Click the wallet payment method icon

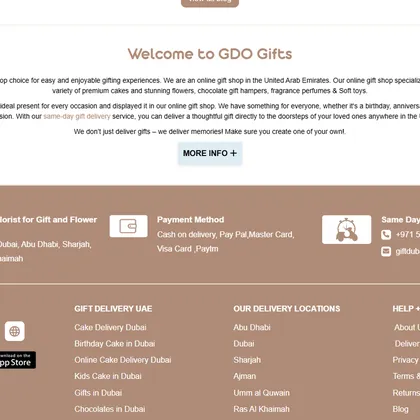click(x=128, y=226)
